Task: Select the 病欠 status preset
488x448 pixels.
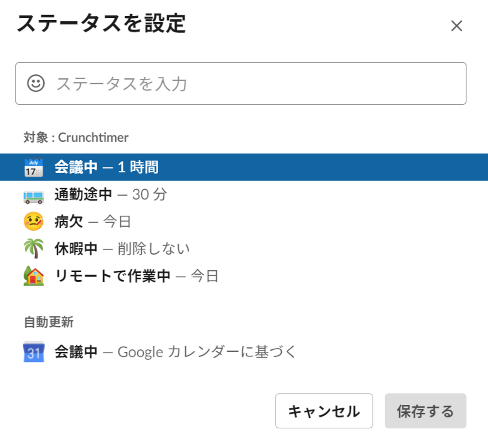Action: pos(69,222)
